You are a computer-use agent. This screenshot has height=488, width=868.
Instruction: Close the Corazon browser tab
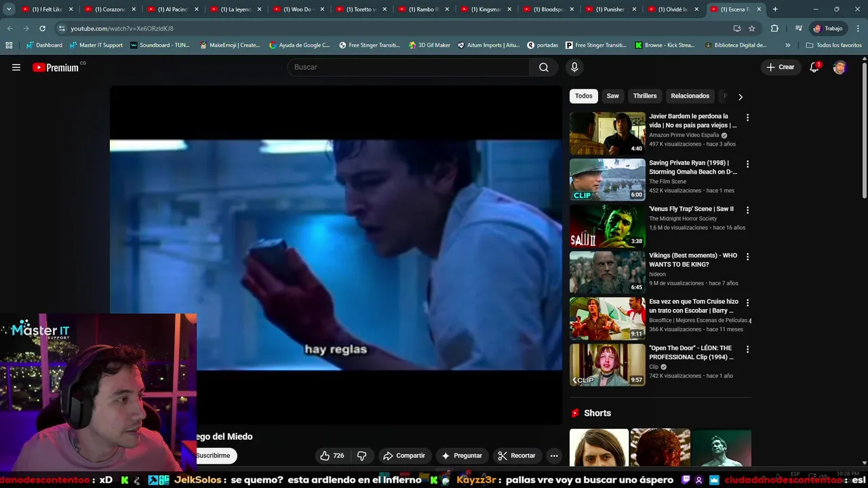(x=133, y=9)
